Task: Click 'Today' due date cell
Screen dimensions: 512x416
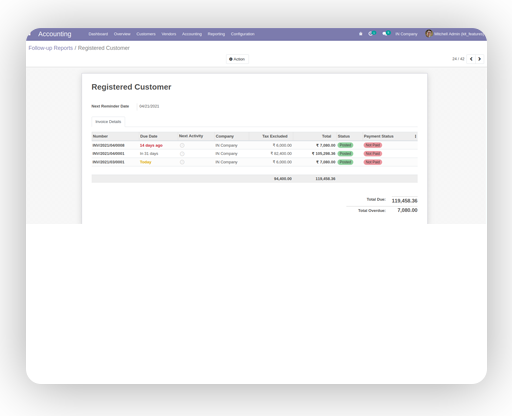Action: 145,162
